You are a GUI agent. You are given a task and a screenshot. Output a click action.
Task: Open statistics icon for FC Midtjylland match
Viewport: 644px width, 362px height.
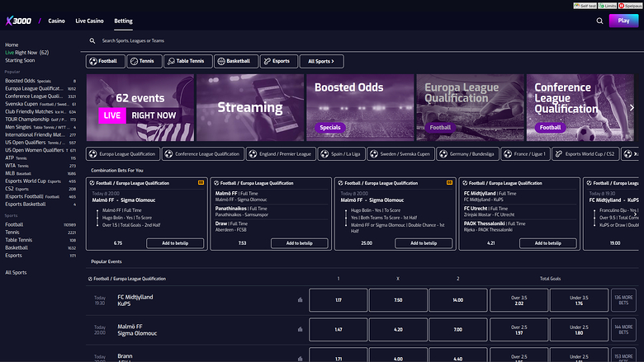300,300
